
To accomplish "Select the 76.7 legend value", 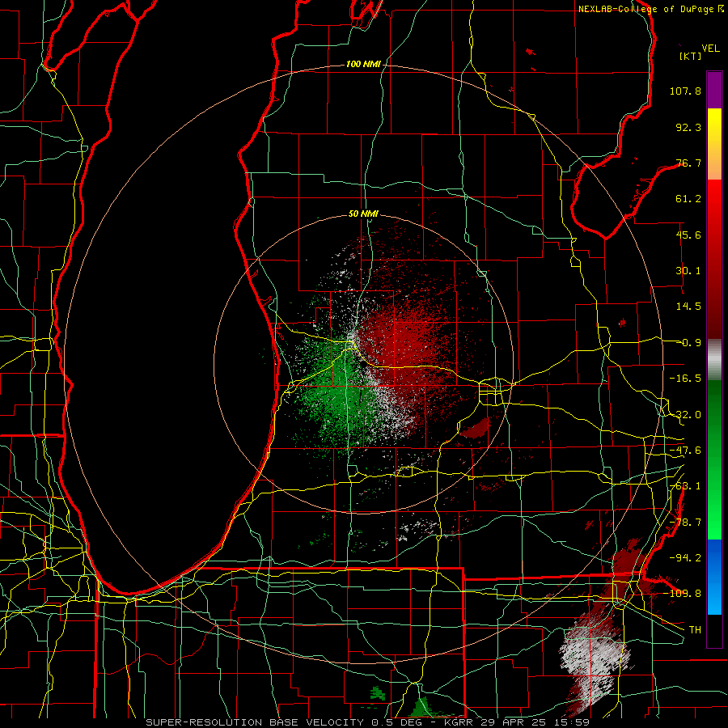I will (x=688, y=163).
